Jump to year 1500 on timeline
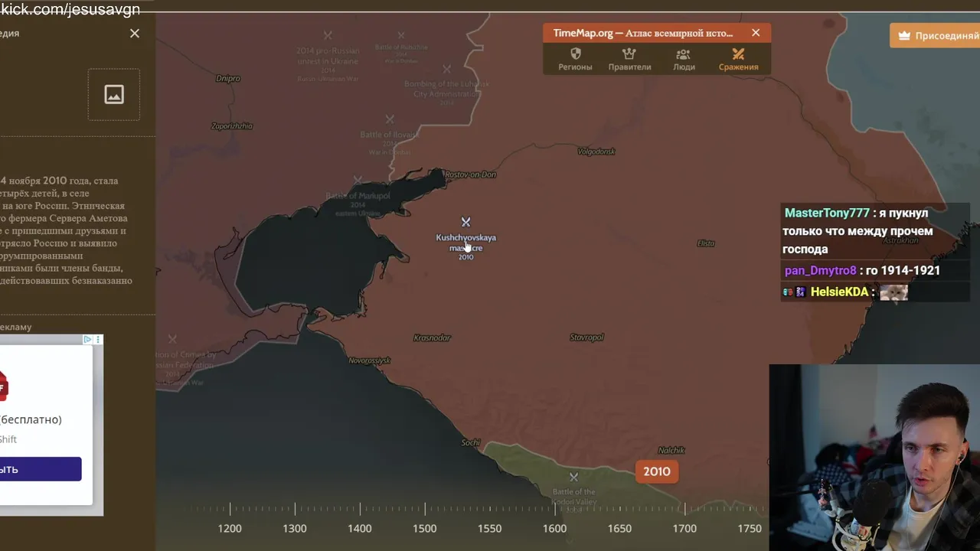Screen dimensions: 980x551 tap(425, 528)
